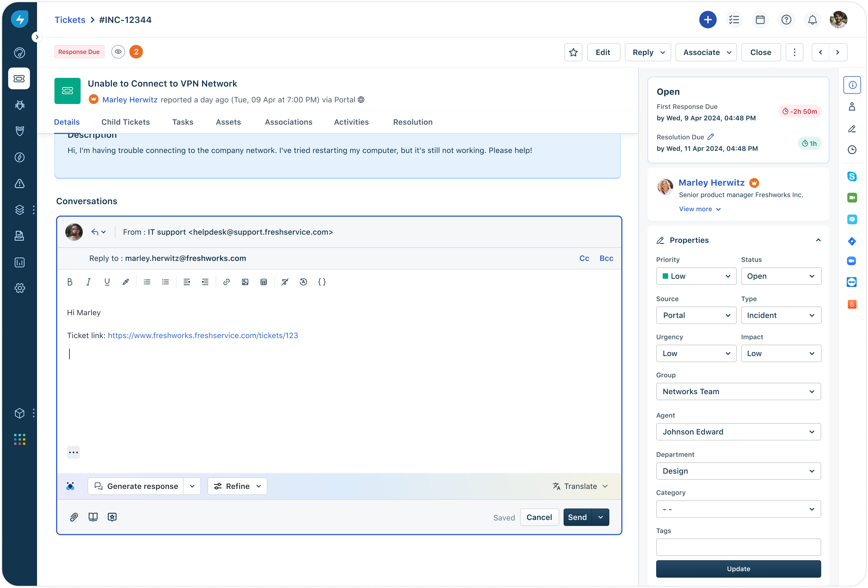The height and width of the screenshot is (588, 868).
Task: Click the Update properties button
Action: [x=738, y=569]
